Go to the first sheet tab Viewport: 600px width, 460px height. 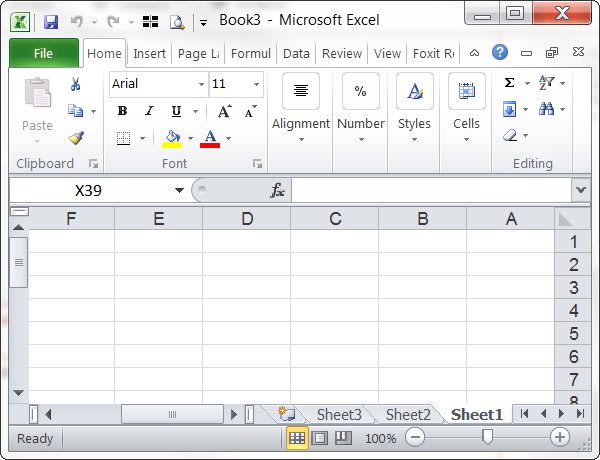[x=525, y=414]
